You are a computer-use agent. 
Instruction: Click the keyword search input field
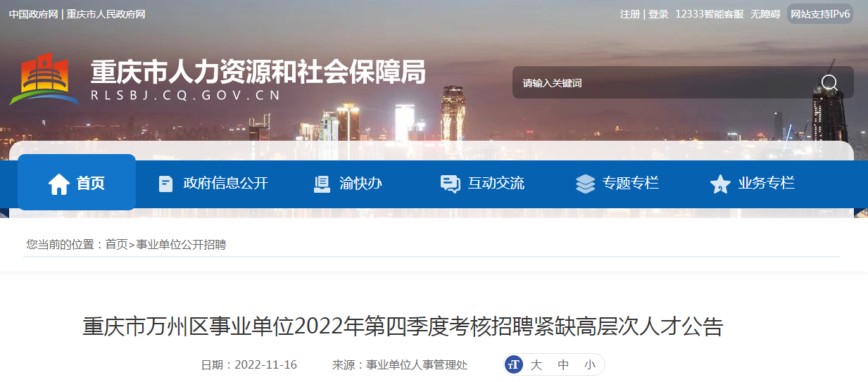point(665,83)
